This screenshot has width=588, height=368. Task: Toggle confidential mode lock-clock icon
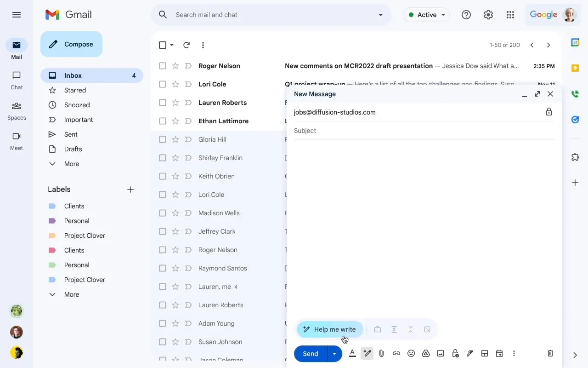[x=455, y=353]
